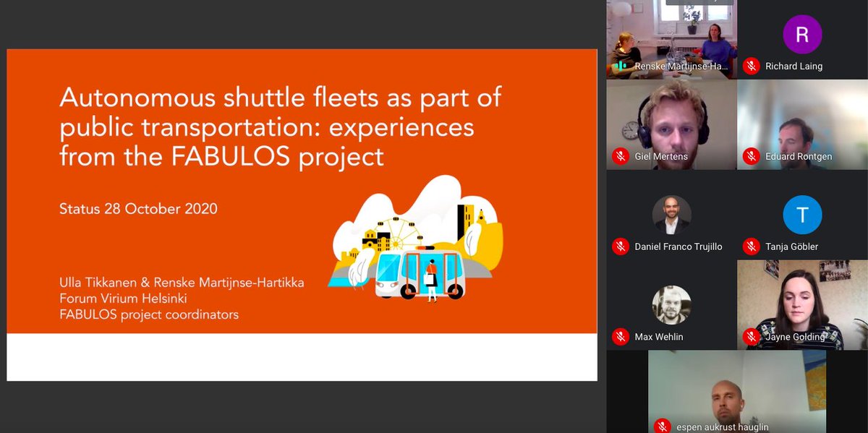Select espen aukrust hauglin's video tile
868x433 pixels.
(737, 392)
